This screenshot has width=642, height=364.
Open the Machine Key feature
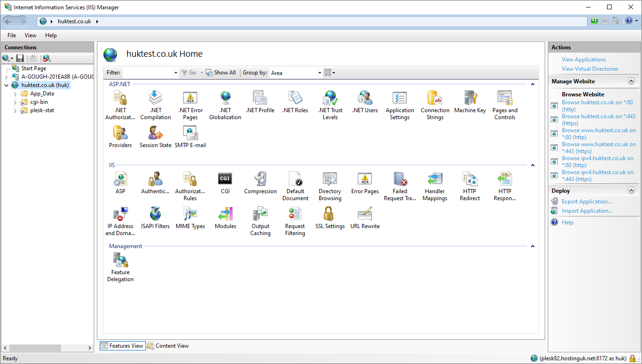tap(470, 102)
